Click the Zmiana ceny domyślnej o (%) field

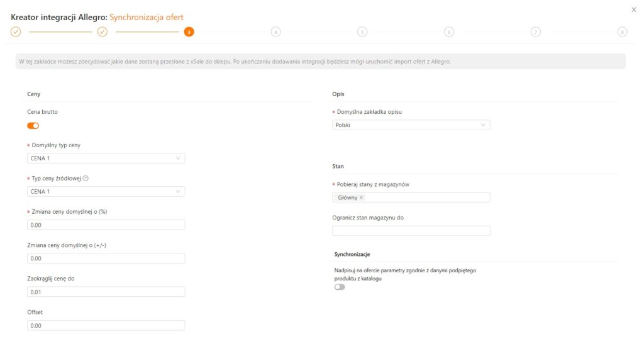106,225
